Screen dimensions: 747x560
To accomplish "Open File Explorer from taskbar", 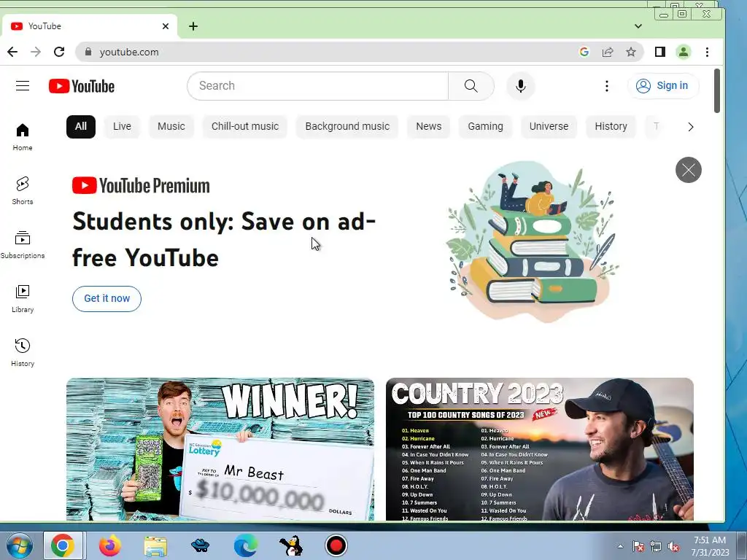I will (155, 545).
